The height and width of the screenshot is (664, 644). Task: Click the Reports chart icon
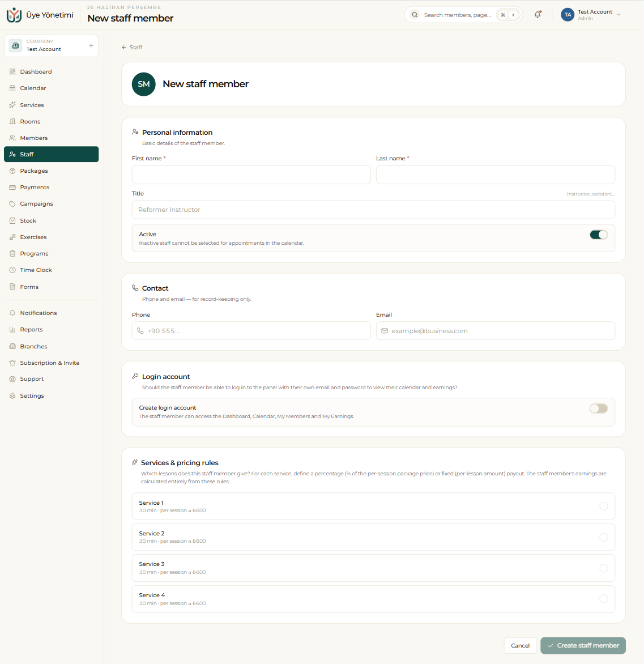point(12,330)
